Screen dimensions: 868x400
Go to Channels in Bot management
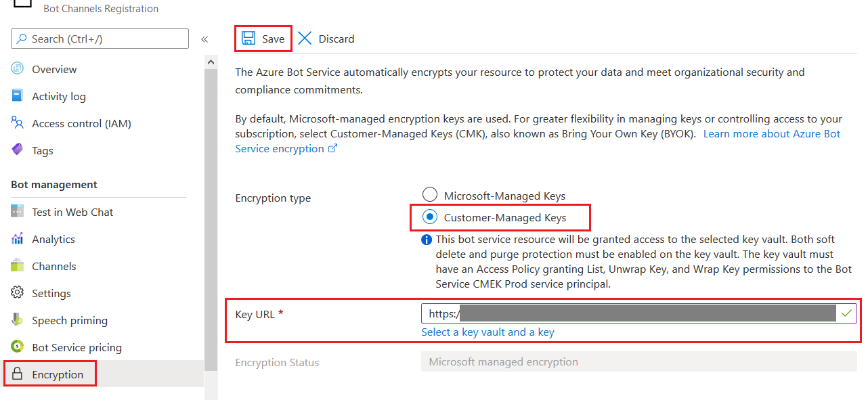54,266
